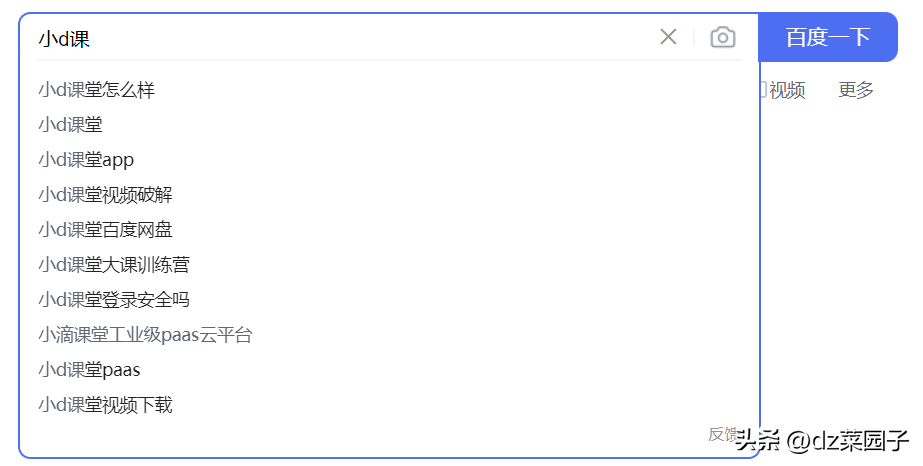Click into the search input containing 小d课
The image size is (923, 466).
pyautogui.click(x=340, y=38)
